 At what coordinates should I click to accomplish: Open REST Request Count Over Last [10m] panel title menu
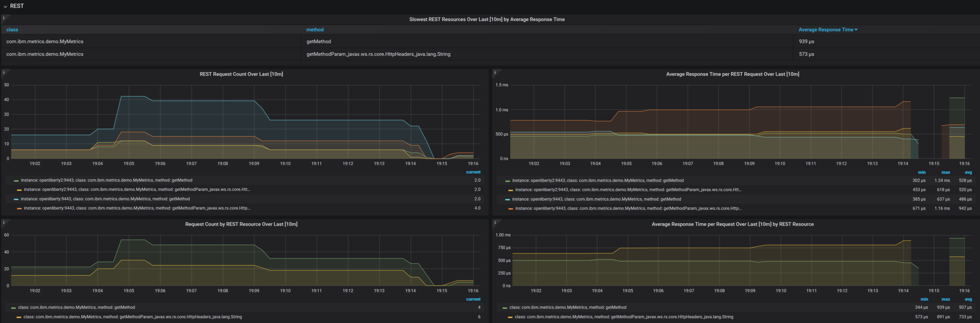(241, 74)
